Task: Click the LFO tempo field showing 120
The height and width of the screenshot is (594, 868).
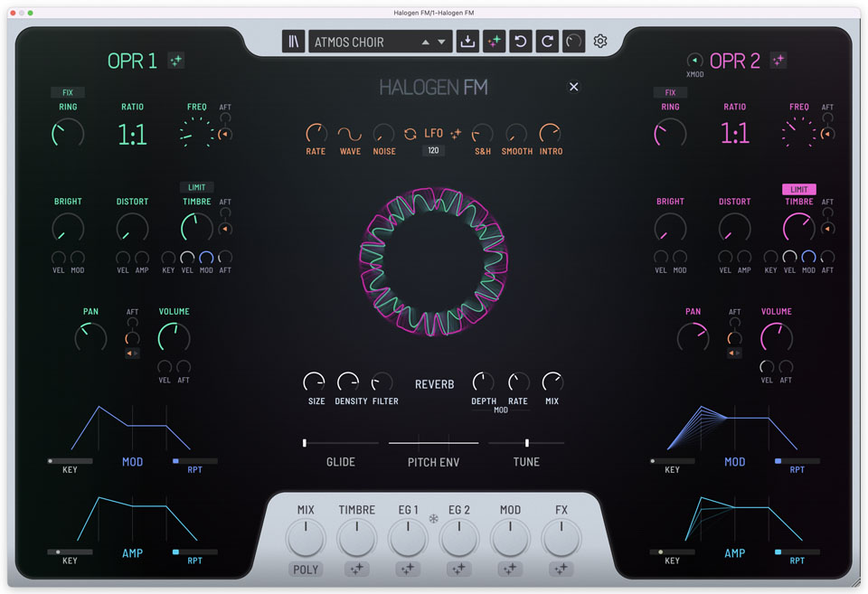Action: [x=433, y=151]
